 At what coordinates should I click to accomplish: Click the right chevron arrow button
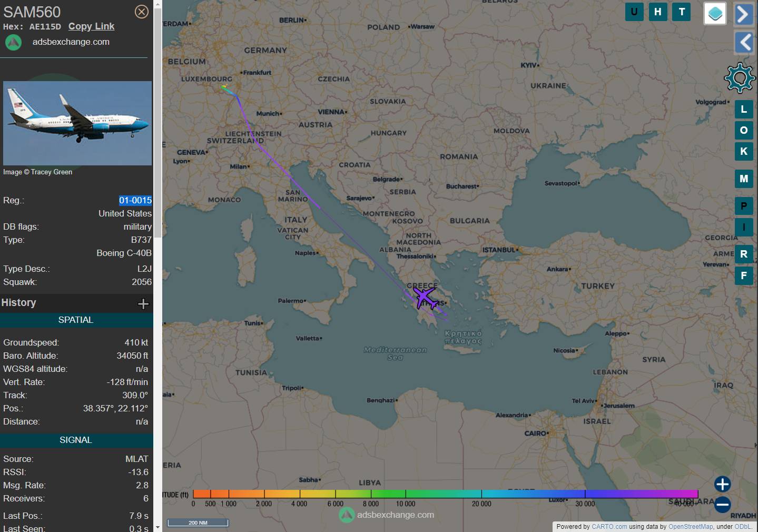click(x=744, y=14)
